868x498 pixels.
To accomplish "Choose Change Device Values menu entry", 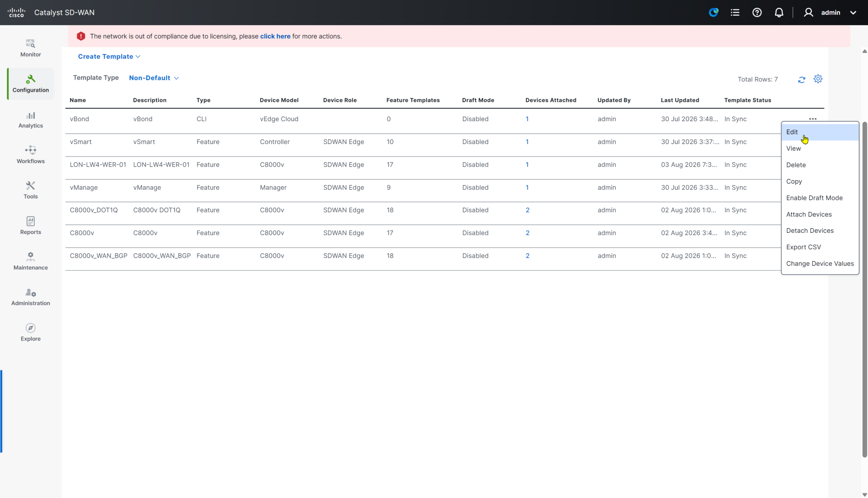I will [x=820, y=263].
